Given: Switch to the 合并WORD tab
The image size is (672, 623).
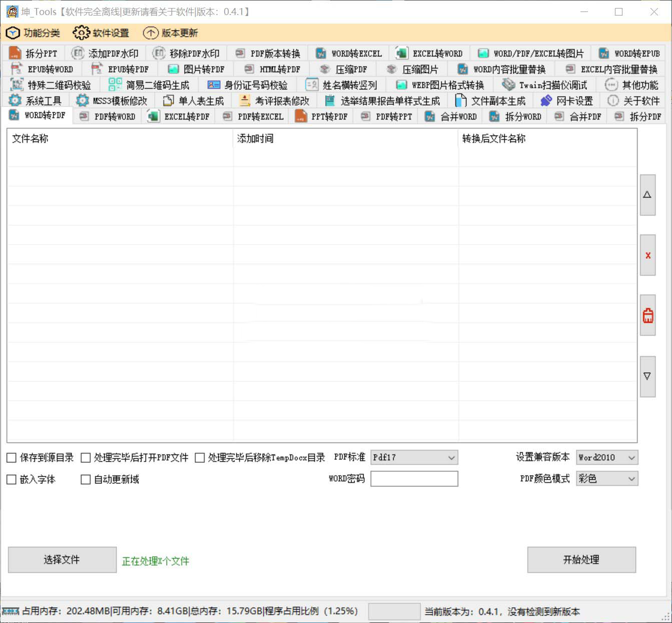Looking at the screenshot, I should (x=450, y=117).
